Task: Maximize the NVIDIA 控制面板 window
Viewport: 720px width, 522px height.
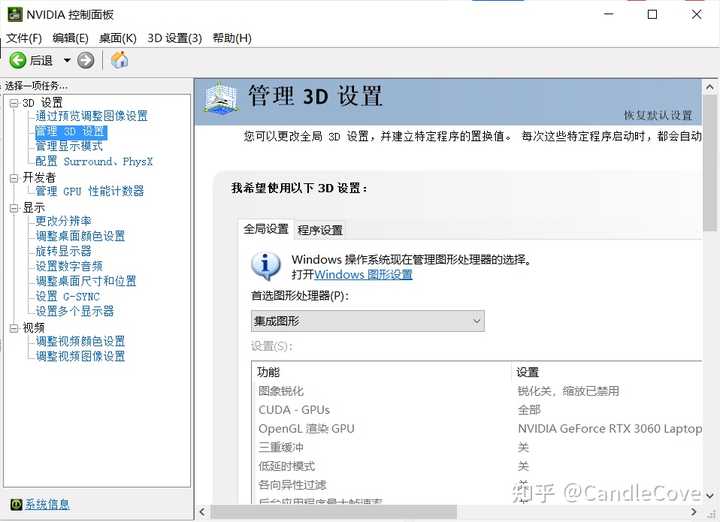Action: click(652, 15)
